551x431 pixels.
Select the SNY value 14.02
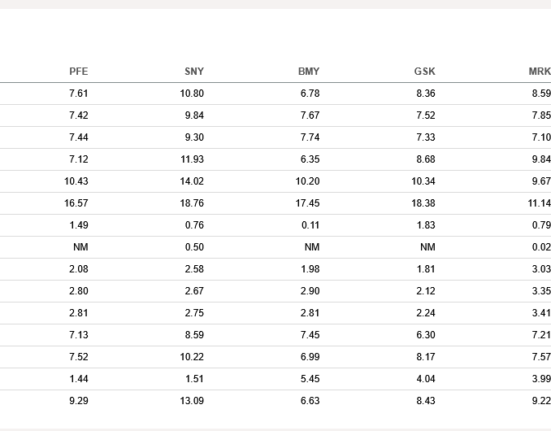click(192, 181)
